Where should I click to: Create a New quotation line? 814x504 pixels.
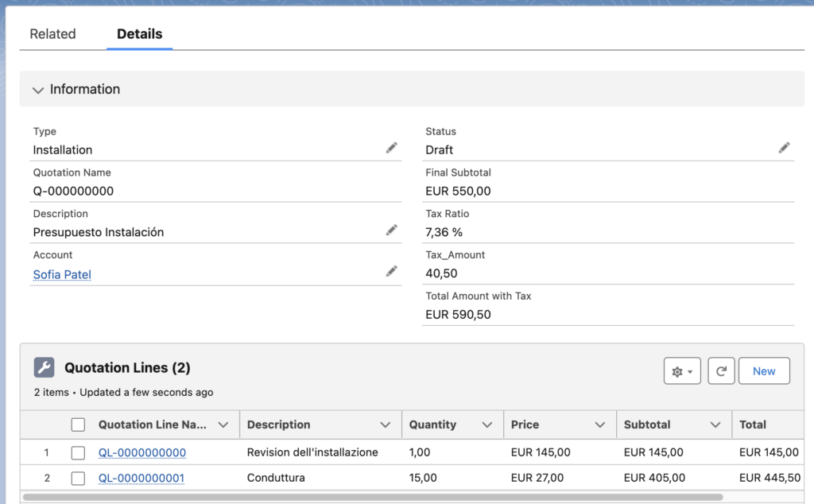[x=764, y=371]
